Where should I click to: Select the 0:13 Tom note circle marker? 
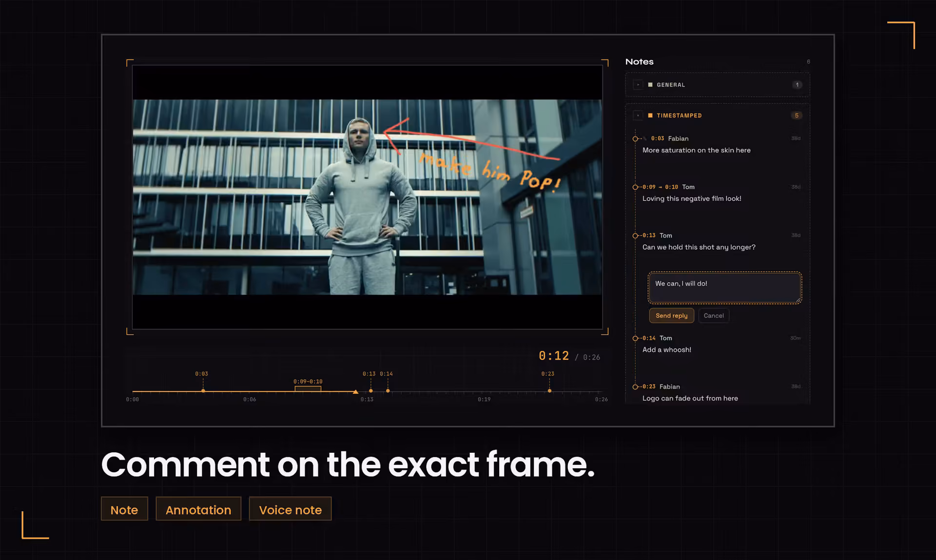coord(635,236)
